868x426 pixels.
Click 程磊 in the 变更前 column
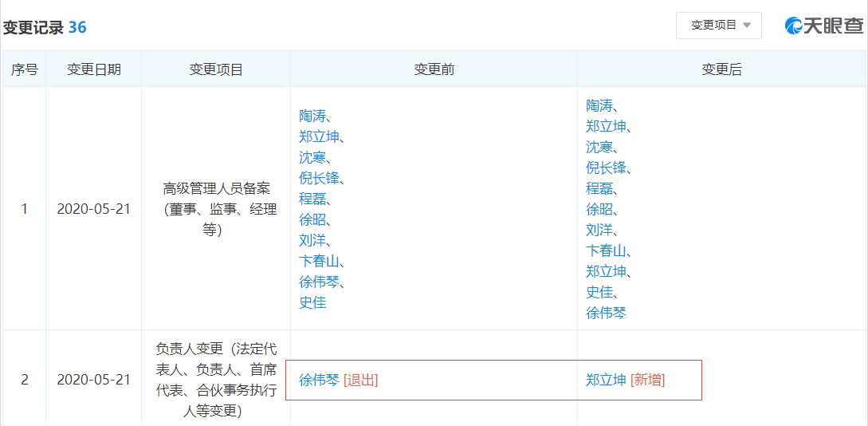click(312, 199)
